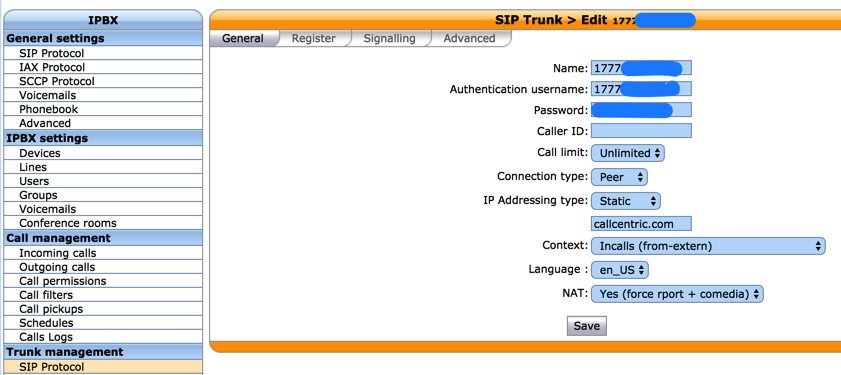Click the Password field
The image size is (841, 375).
[641, 109]
